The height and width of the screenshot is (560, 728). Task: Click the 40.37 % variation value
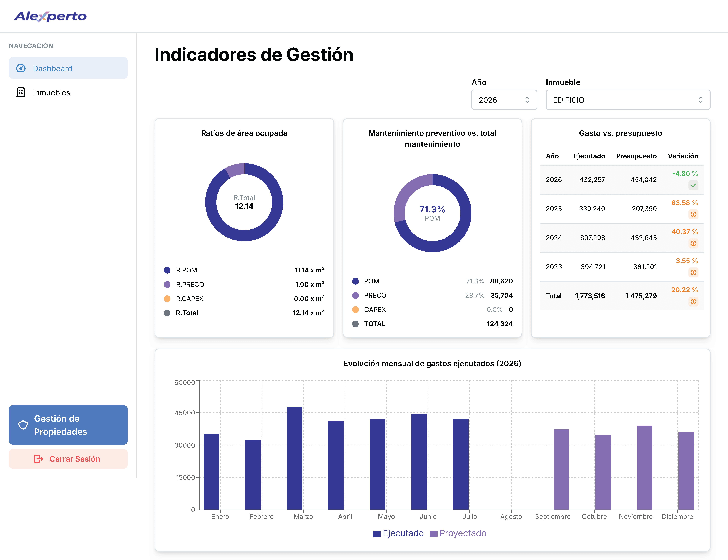tap(685, 232)
